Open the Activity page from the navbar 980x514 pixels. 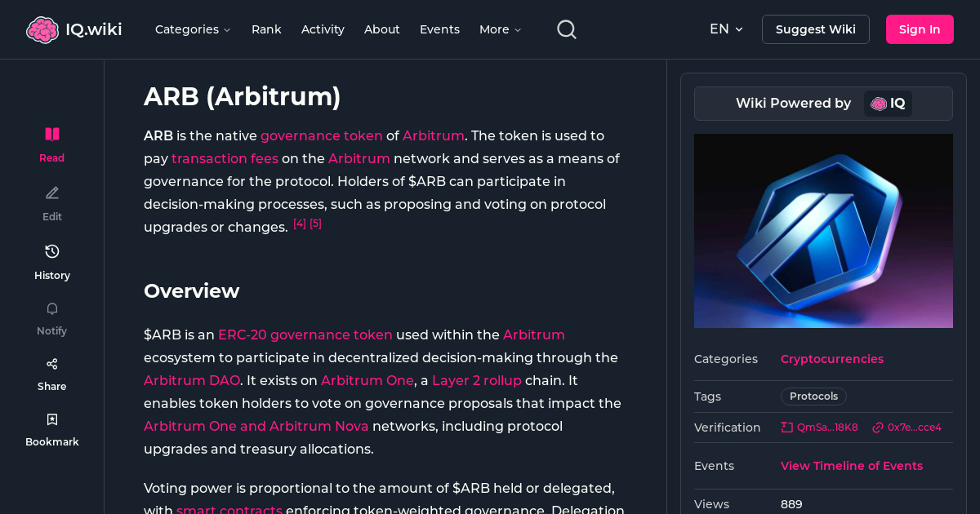coord(323,29)
